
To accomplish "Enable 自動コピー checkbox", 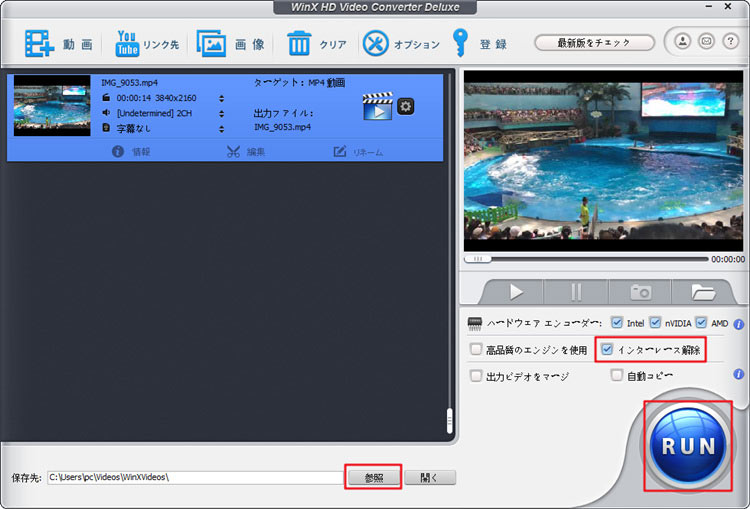I will point(617,375).
